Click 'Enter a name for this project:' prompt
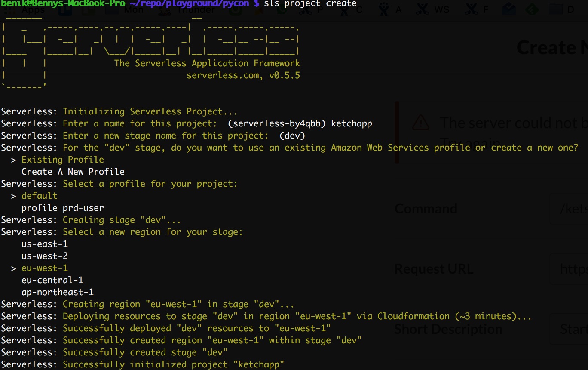The image size is (588, 370). [140, 123]
